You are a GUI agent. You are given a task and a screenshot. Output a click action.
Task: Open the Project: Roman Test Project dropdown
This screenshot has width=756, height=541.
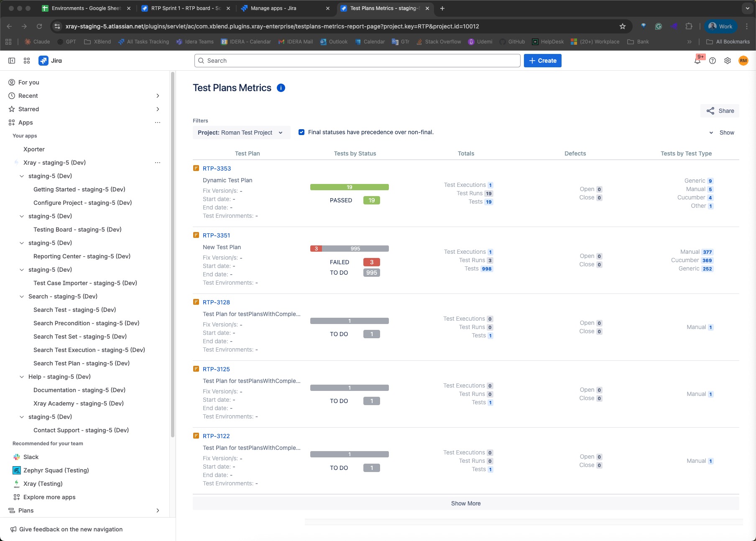(241, 133)
